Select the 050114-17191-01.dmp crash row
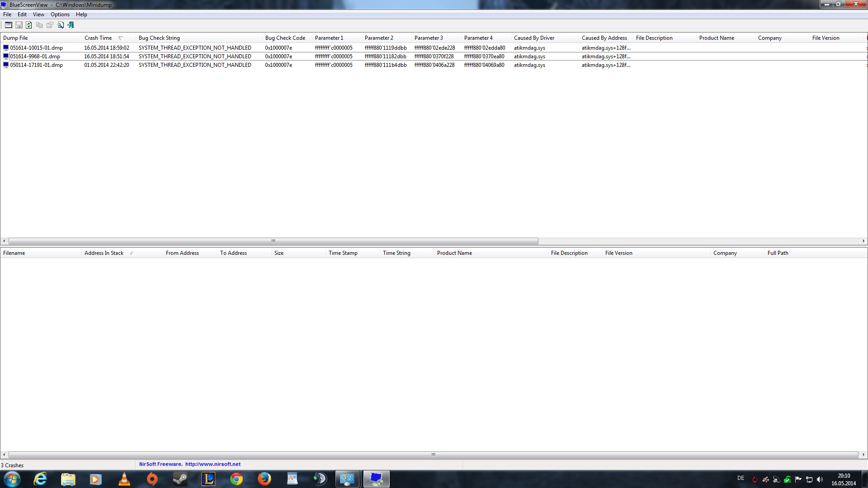Screen dimensions: 868x488 [x=36, y=65]
